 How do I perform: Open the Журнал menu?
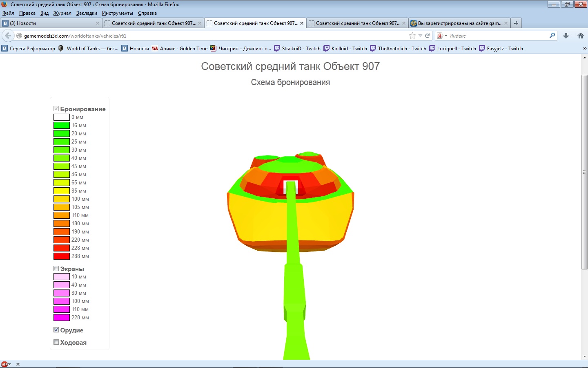point(62,13)
